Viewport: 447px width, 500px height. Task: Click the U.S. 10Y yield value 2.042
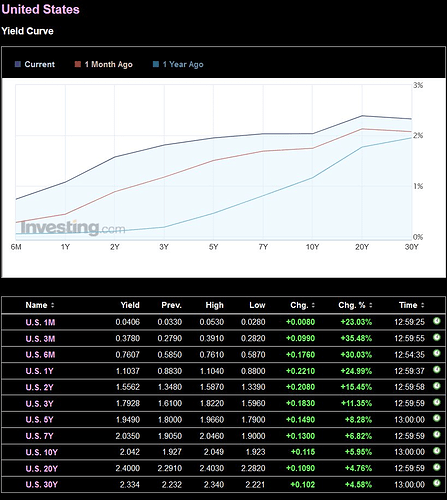tap(130, 452)
